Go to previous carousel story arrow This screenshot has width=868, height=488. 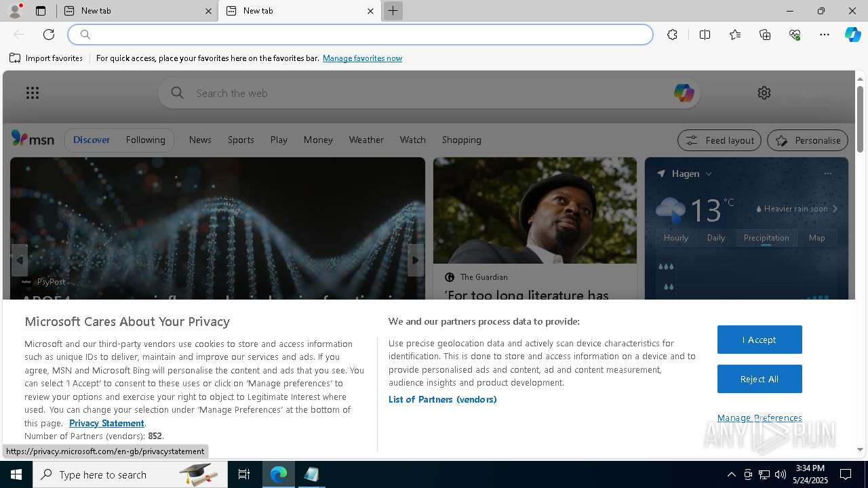pos(20,260)
